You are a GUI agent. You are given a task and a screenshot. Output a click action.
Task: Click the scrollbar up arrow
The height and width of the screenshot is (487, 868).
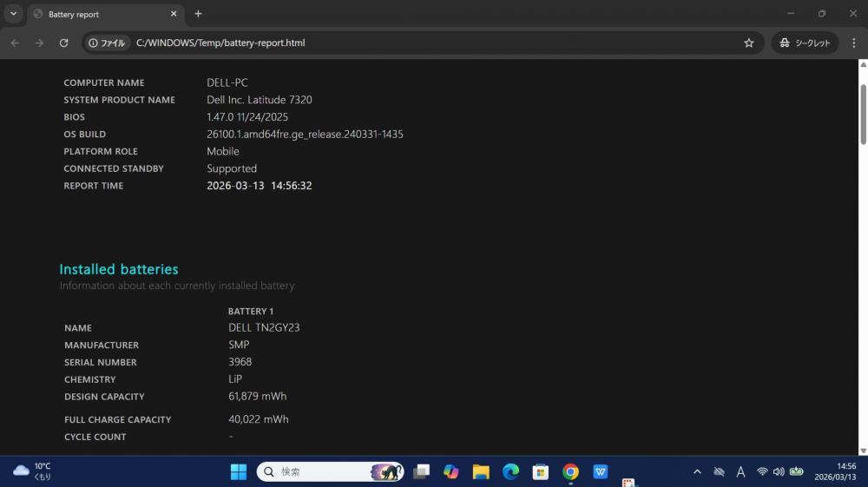863,65
